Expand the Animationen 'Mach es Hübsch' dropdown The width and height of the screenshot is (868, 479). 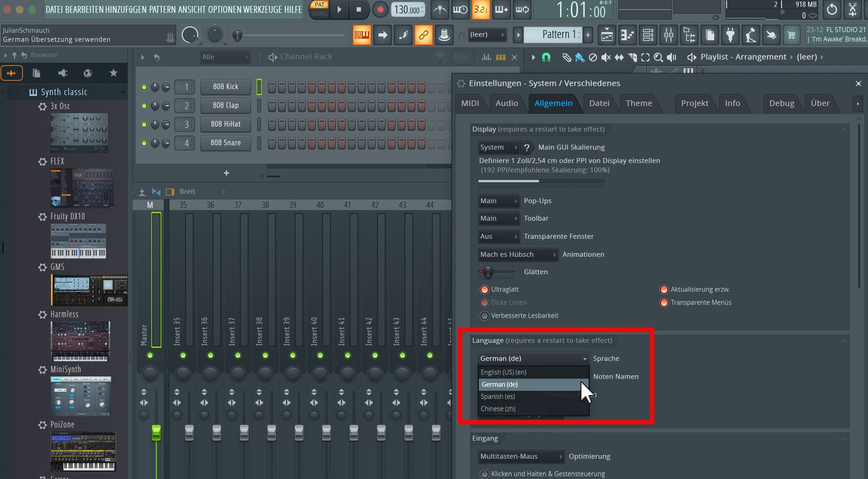click(518, 255)
